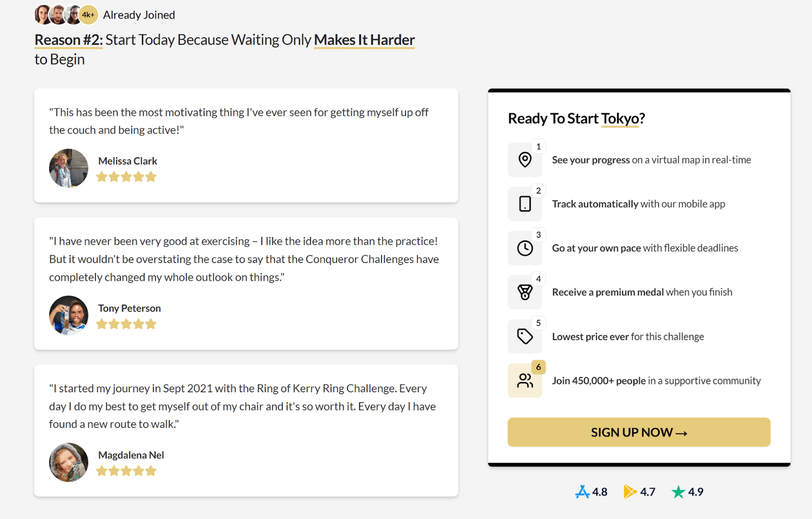
Task: Click the underlined Tokyo heading word
Action: pos(620,118)
